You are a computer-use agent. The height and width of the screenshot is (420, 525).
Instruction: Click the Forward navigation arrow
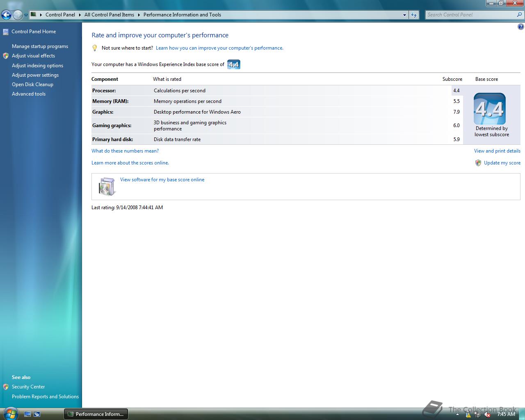pyautogui.click(x=18, y=15)
